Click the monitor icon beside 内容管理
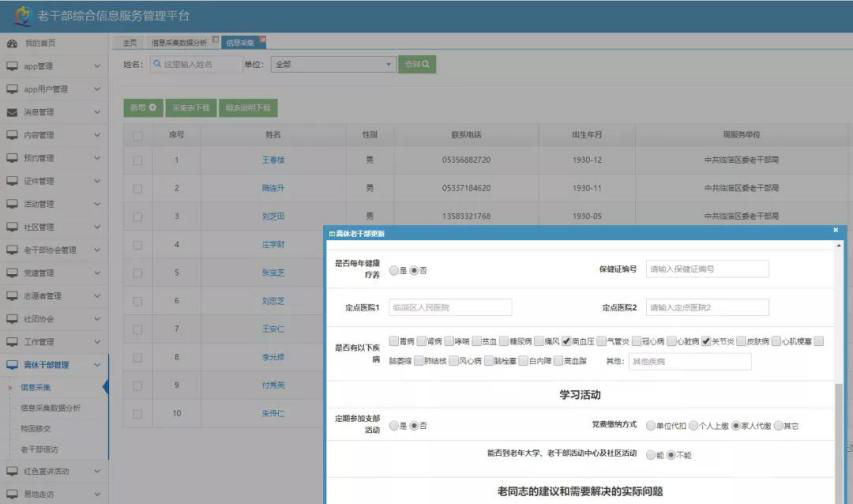The height and width of the screenshot is (504, 853). 12,135
